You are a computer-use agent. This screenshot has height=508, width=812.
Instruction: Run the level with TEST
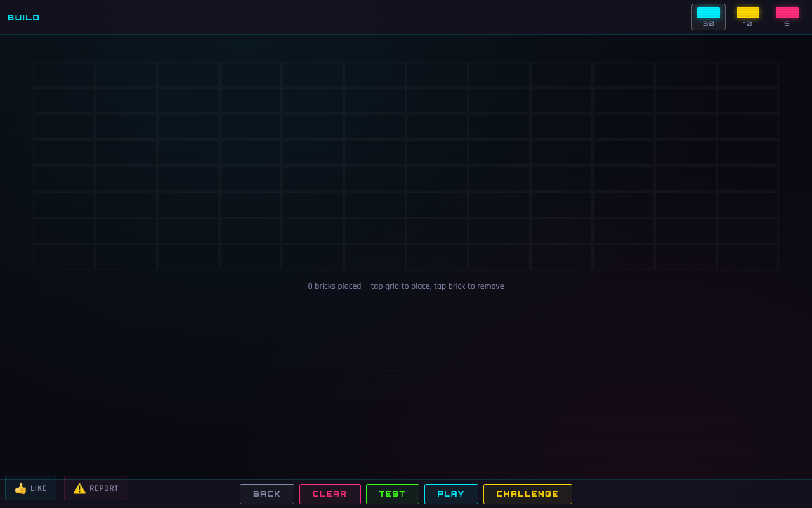click(x=392, y=494)
